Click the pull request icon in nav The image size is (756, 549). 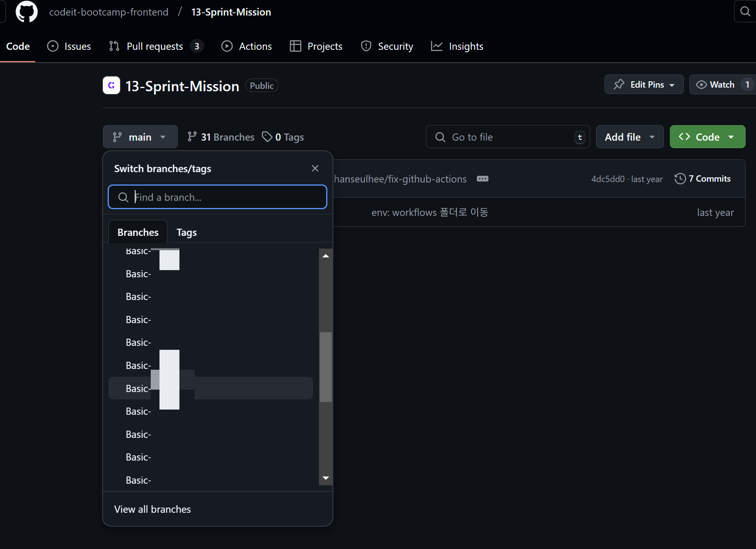tap(114, 46)
